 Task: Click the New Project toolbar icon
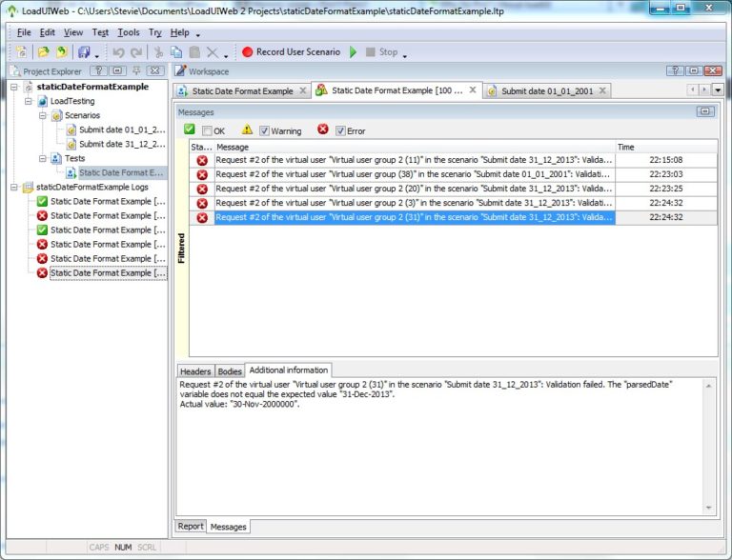[x=21, y=52]
